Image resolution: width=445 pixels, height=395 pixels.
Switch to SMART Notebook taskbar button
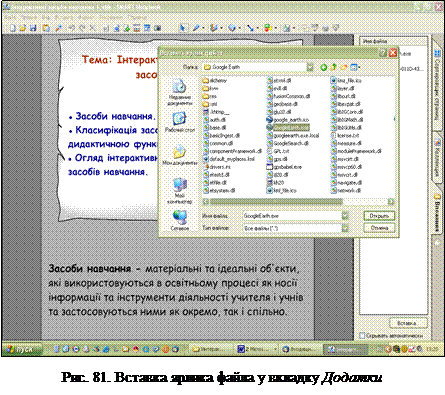345,349
